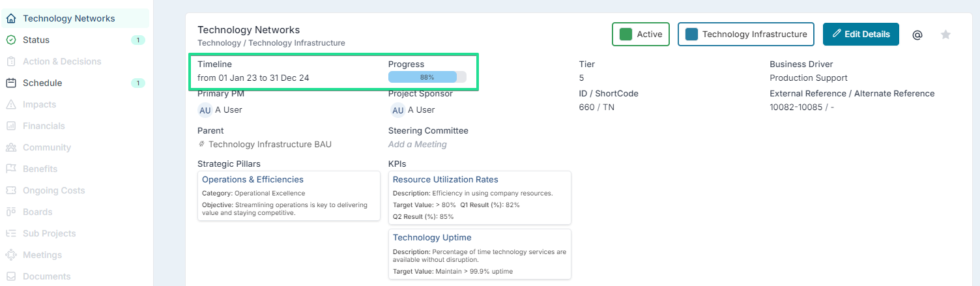
Task: Open the Operations & Efficiencies pillar card
Action: [289, 195]
